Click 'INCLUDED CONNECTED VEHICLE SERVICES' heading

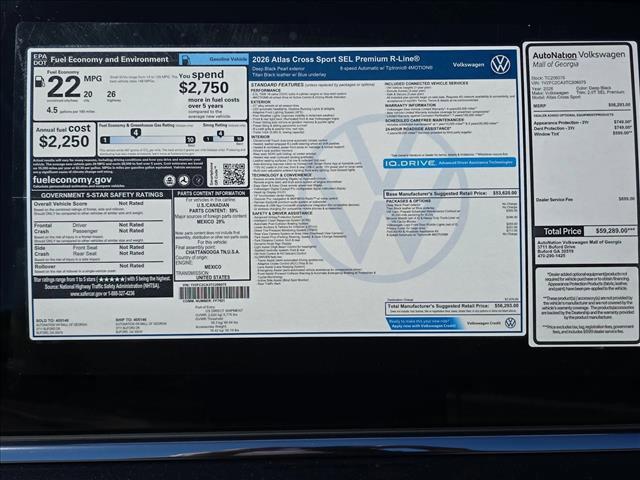[427, 83]
